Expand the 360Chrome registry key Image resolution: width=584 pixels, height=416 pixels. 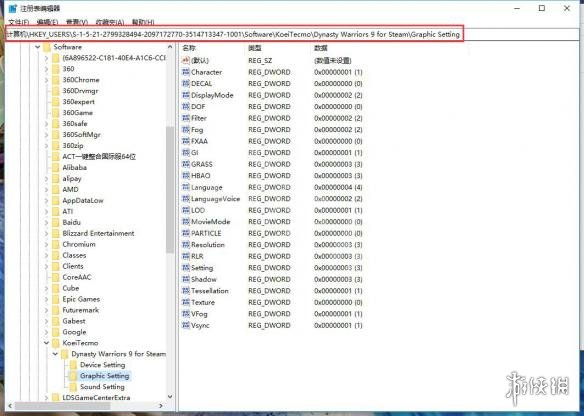point(46,80)
